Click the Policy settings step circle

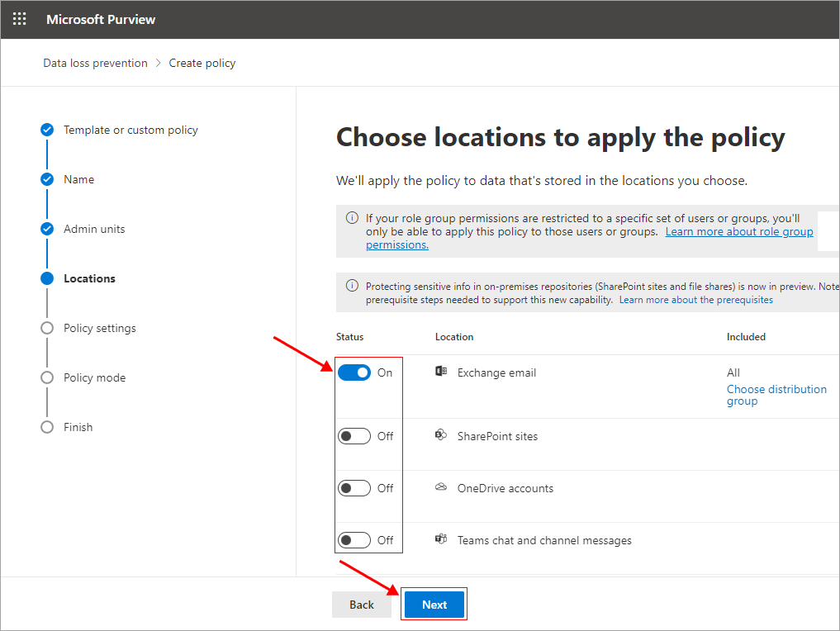(x=47, y=328)
